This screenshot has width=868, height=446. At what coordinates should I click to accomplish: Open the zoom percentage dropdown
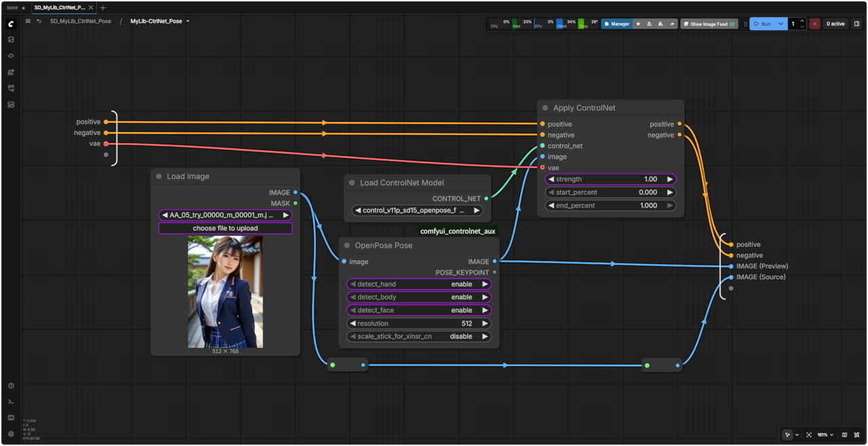click(825, 434)
